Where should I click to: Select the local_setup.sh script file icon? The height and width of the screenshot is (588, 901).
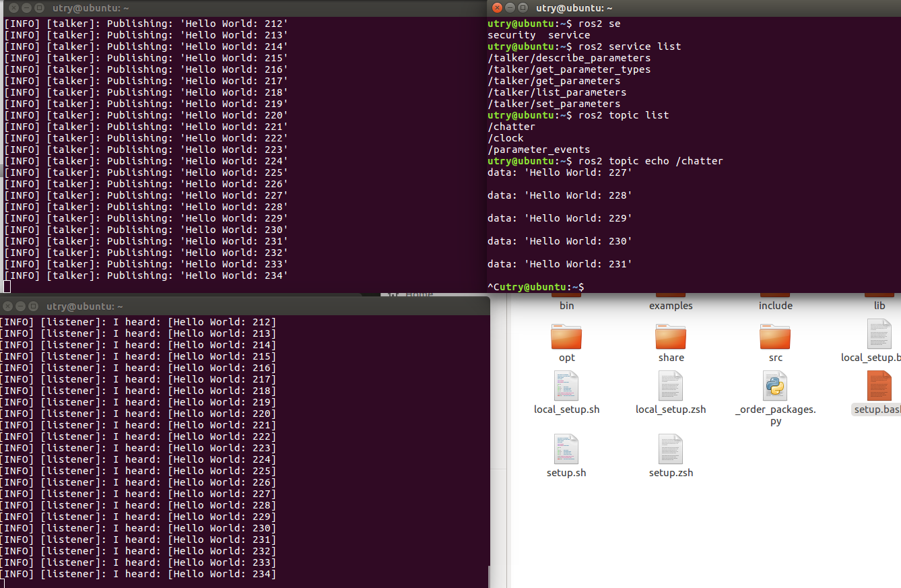(x=566, y=386)
